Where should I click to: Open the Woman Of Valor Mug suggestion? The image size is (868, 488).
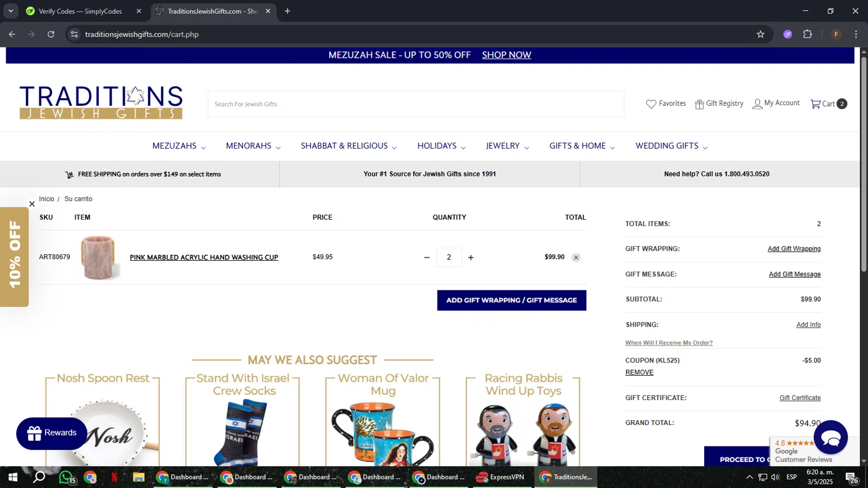382,421
